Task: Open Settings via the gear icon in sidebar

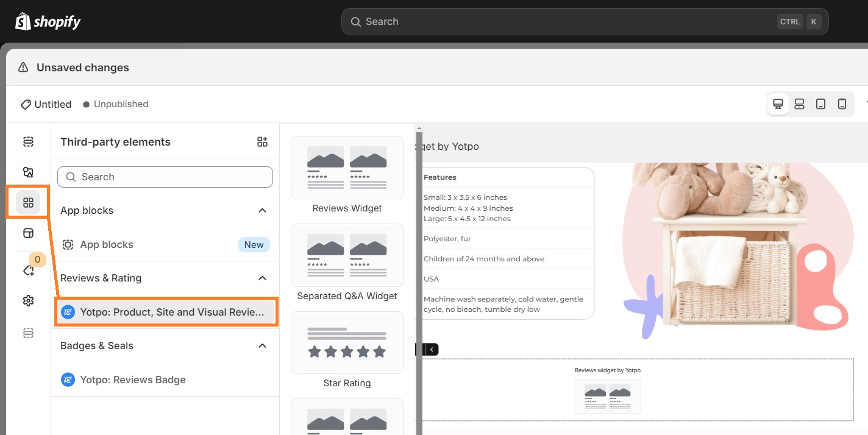Action: click(28, 300)
